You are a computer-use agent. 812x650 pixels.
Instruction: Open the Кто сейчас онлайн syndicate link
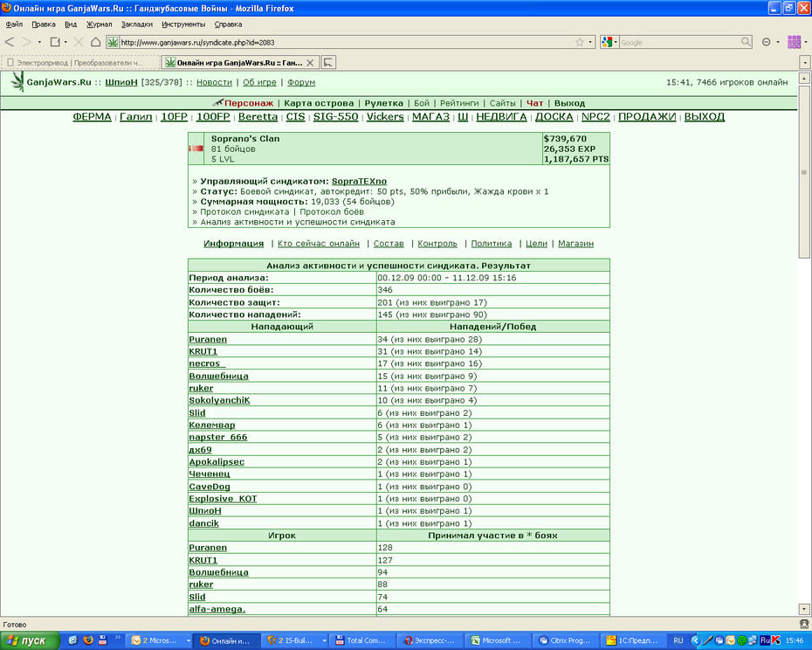(319, 244)
